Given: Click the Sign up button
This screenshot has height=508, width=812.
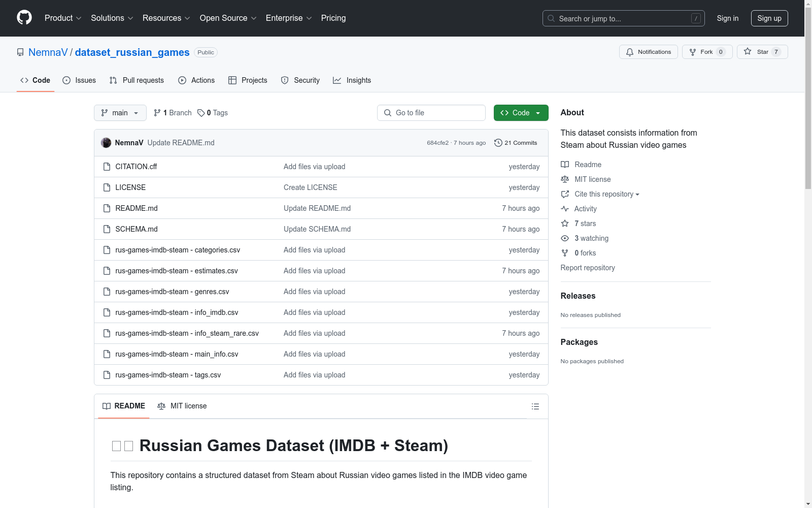Looking at the screenshot, I should tap(769, 18).
